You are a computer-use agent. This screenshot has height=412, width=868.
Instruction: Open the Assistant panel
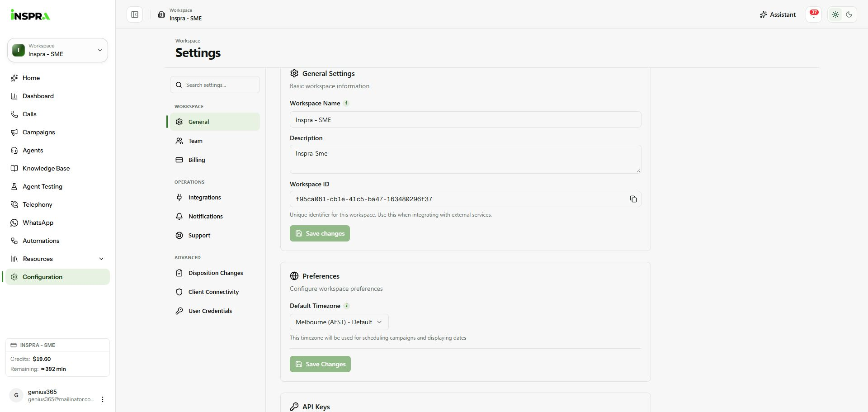click(778, 14)
